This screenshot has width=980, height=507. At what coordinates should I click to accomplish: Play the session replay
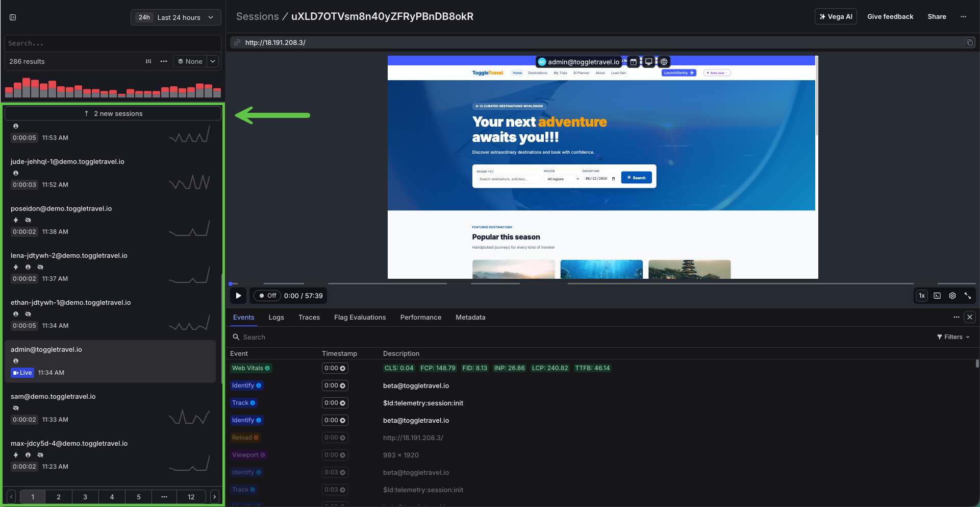238,296
